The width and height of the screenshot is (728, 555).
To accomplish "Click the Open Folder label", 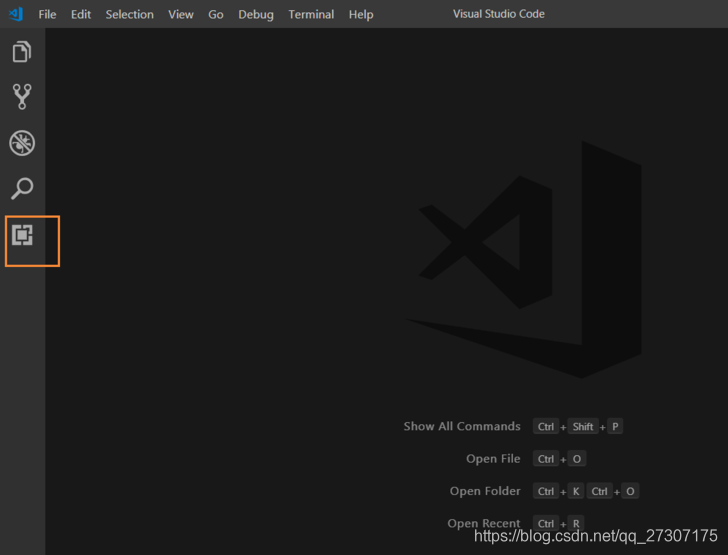I will (485, 491).
